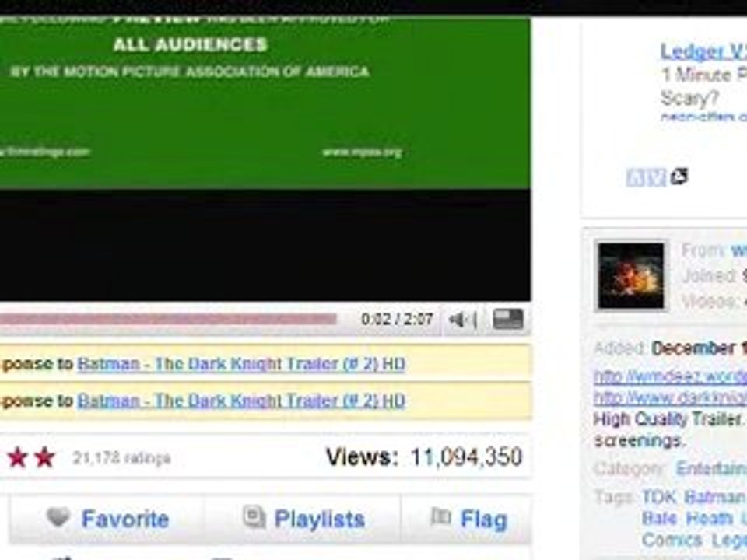This screenshot has height=560, width=747.
Task: Click the video player picture
Action: pos(265,159)
